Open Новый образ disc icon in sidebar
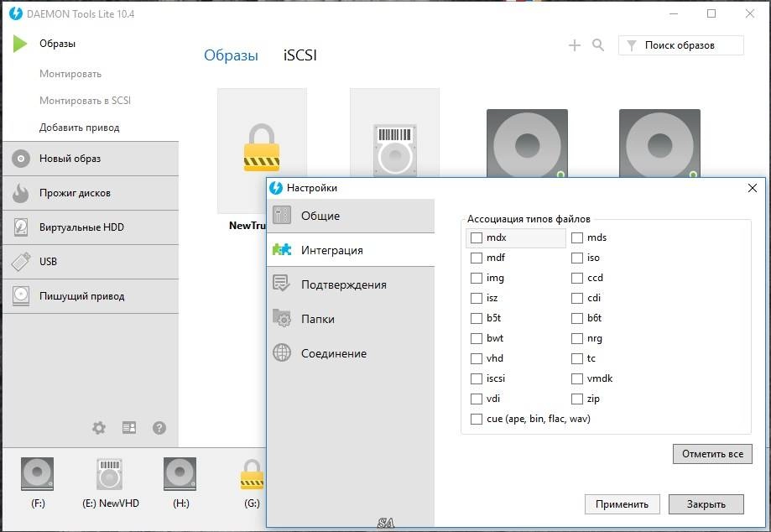The height and width of the screenshot is (532, 771). click(x=21, y=159)
